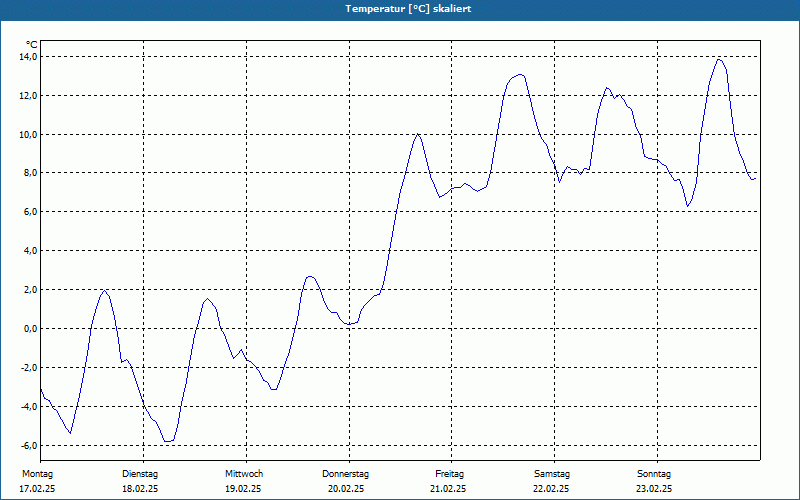This screenshot has height=500, width=800.
Task: Click the Sonntag day label
Action: coord(654,474)
